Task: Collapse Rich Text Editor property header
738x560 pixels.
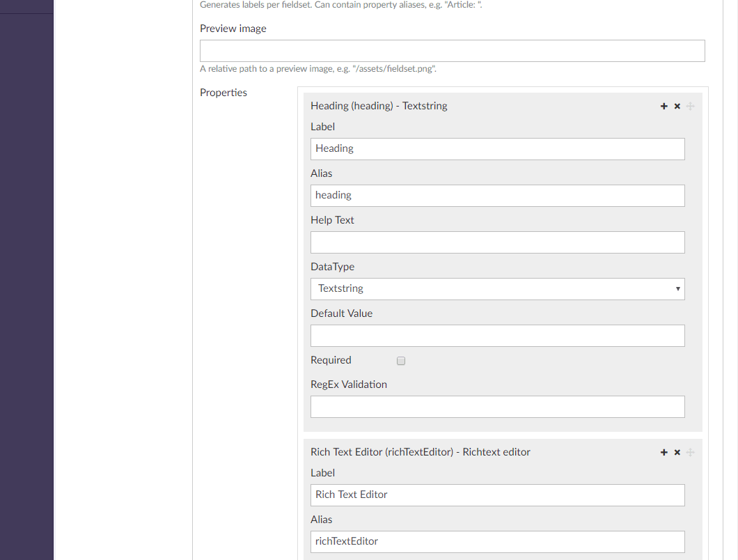Action: point(421,451)
